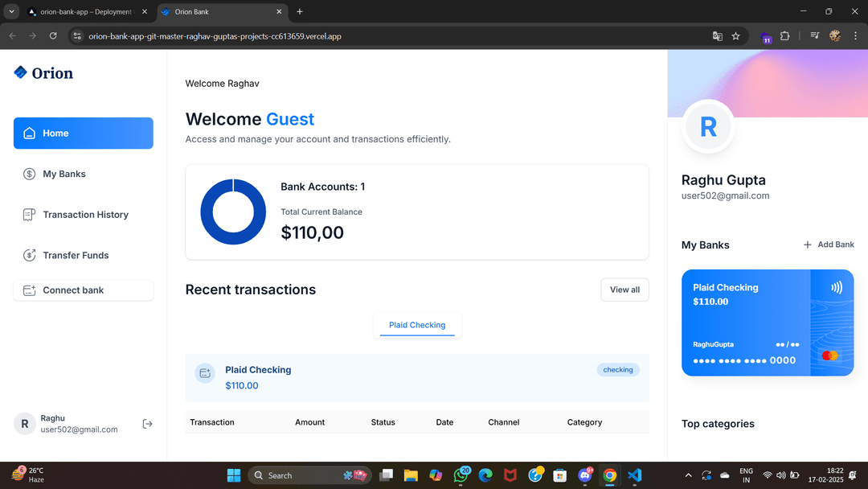The image size is (868, 489).
Task: Open My Banks via its dollar icon
Action: (x=29, y=174)
